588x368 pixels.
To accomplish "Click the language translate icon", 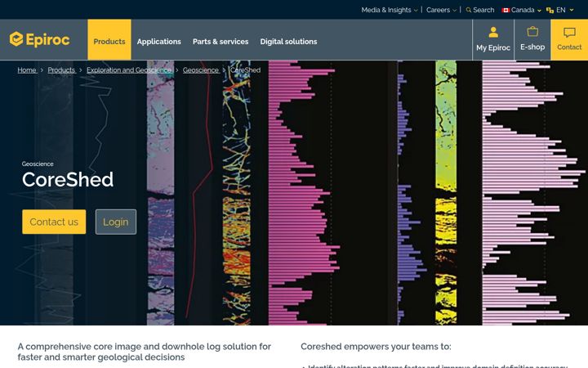I will pos(550,10).
